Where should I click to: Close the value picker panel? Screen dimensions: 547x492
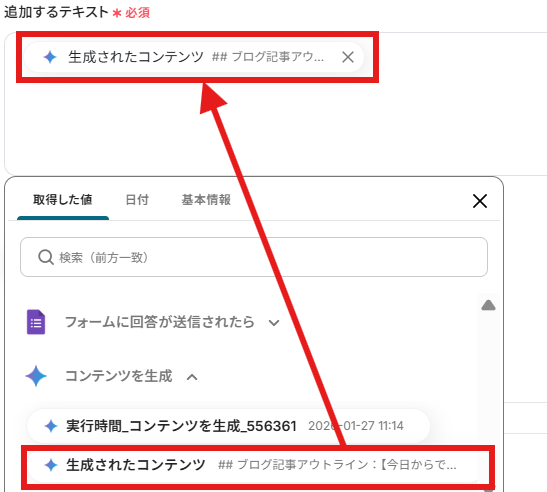(480, 201)
